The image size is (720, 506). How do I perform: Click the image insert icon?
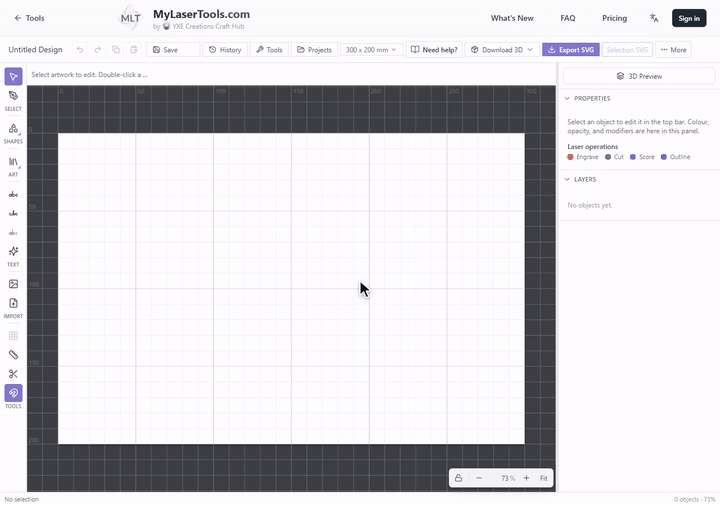pos(13,284)
